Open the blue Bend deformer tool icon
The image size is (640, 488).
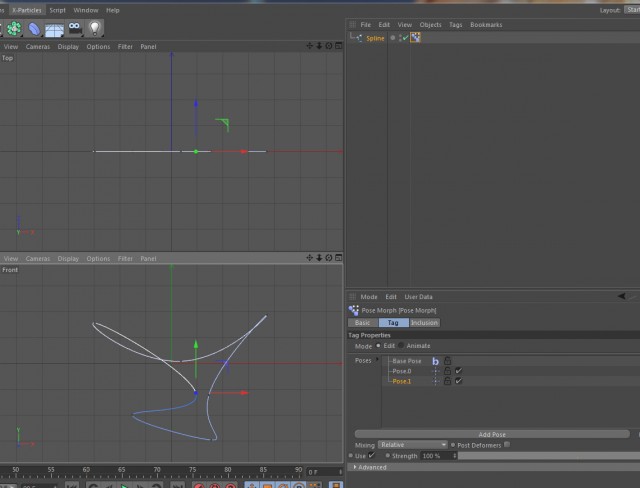34,29
